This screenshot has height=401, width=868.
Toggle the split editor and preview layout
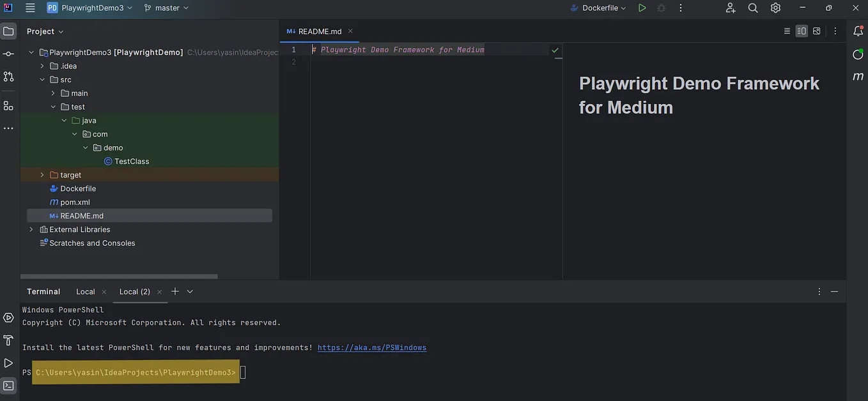(802, 31)
